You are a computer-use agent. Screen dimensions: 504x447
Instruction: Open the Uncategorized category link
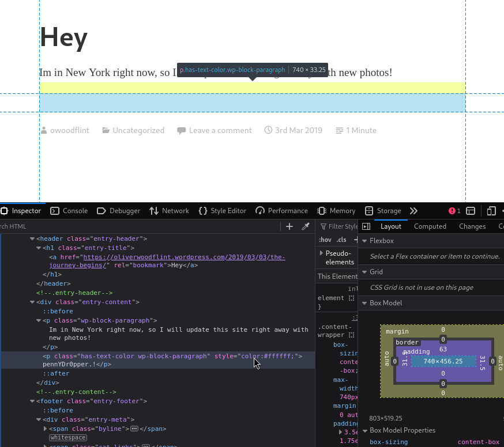[x=138, y=130]
